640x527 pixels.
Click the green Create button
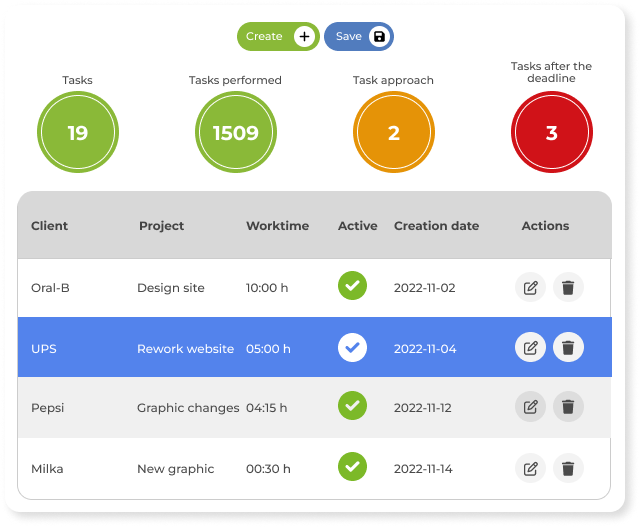pos(278,36)
